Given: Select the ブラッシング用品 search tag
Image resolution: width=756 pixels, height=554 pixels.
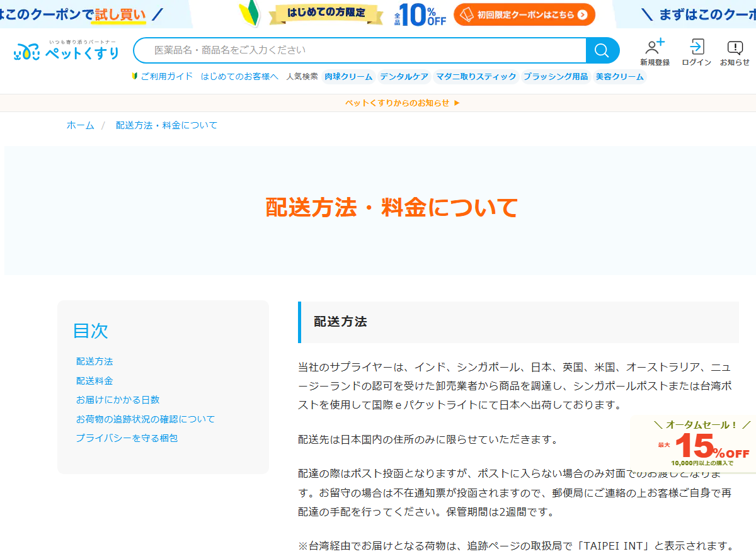Looking at the screenshot, I should [x=556, y=77].
